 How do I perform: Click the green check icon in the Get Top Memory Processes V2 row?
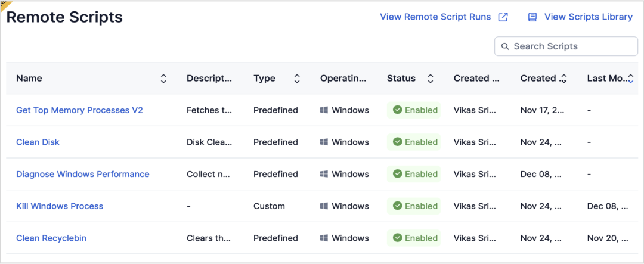(x=397, y=110)
